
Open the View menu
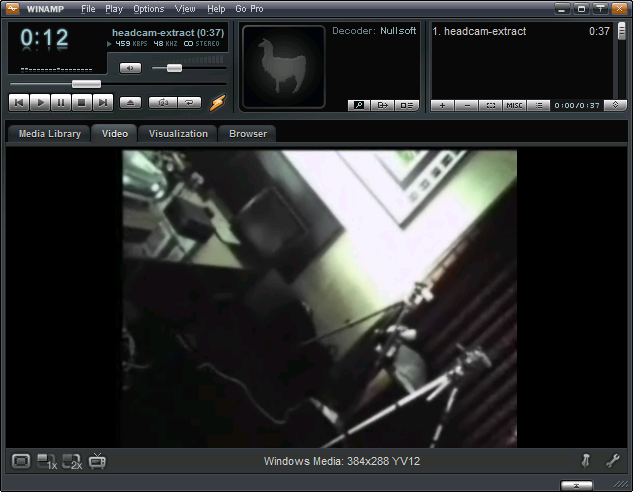click(x=185, y=9)
